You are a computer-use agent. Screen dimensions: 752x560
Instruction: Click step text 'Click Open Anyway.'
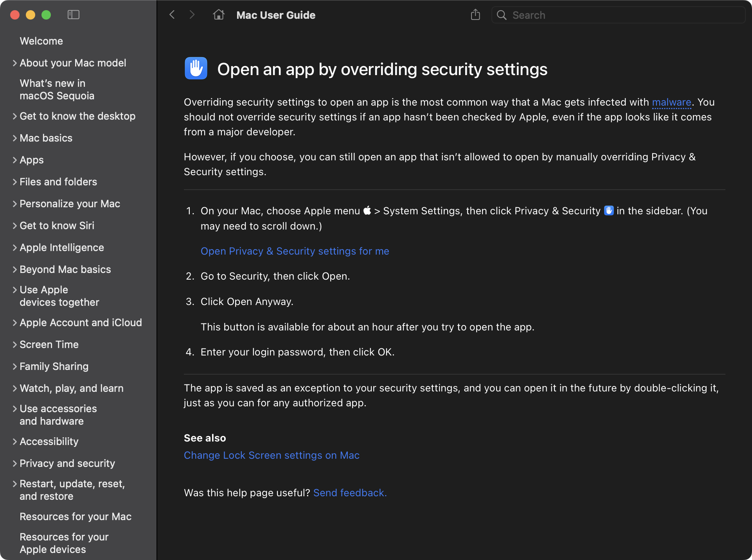(x=247, y=302)
